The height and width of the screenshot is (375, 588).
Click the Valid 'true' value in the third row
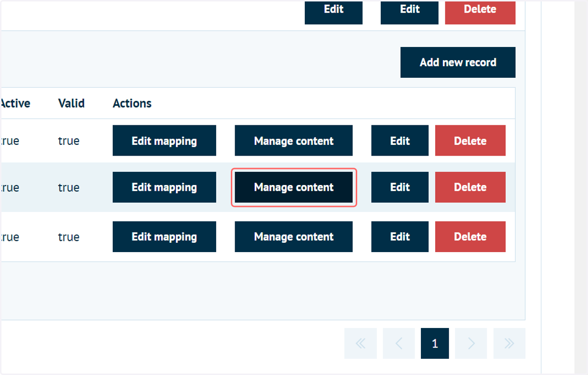click(x=69, y=237)
